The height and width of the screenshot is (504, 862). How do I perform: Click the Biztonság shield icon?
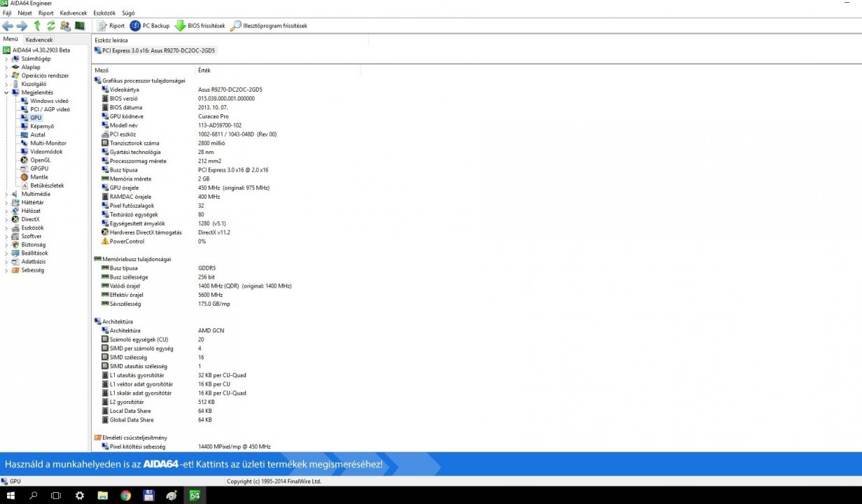15,244
